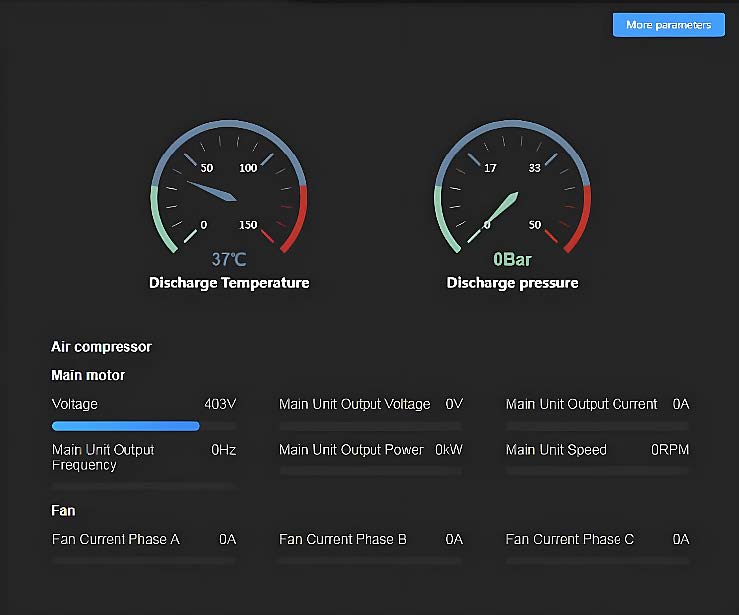The height and width of the screenshot is (615, 739).
Task: Click the Fan section heading
Action: pos(63,510)
